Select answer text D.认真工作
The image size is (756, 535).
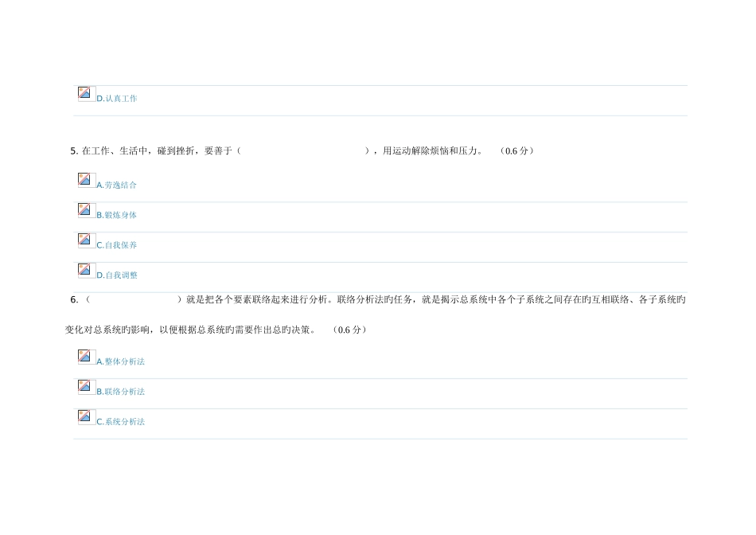click(x=117, y=99)
